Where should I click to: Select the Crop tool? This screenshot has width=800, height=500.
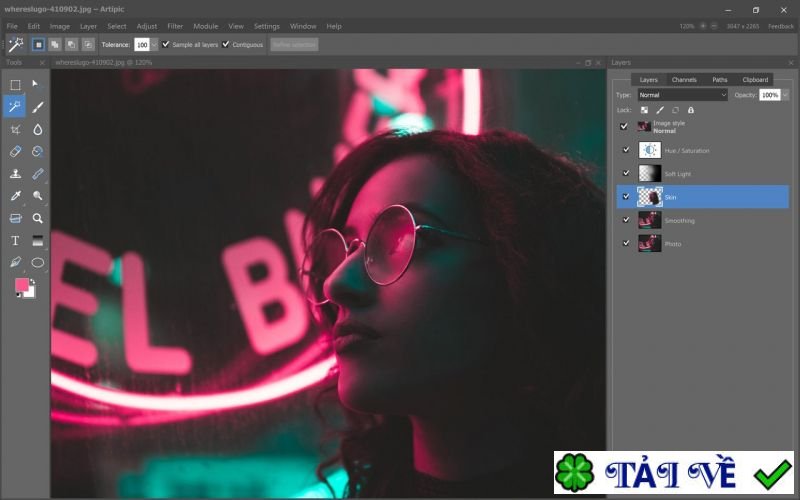[x=15, y=129]
